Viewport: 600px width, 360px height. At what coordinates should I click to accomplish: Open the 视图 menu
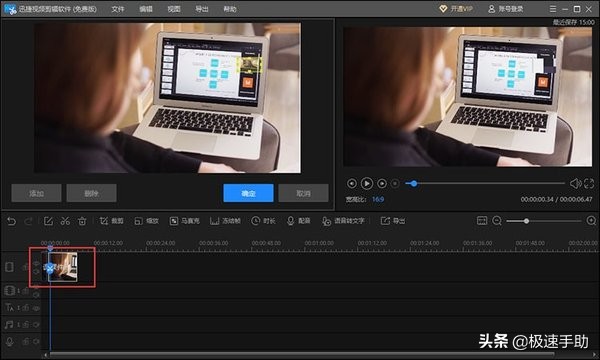174,9
